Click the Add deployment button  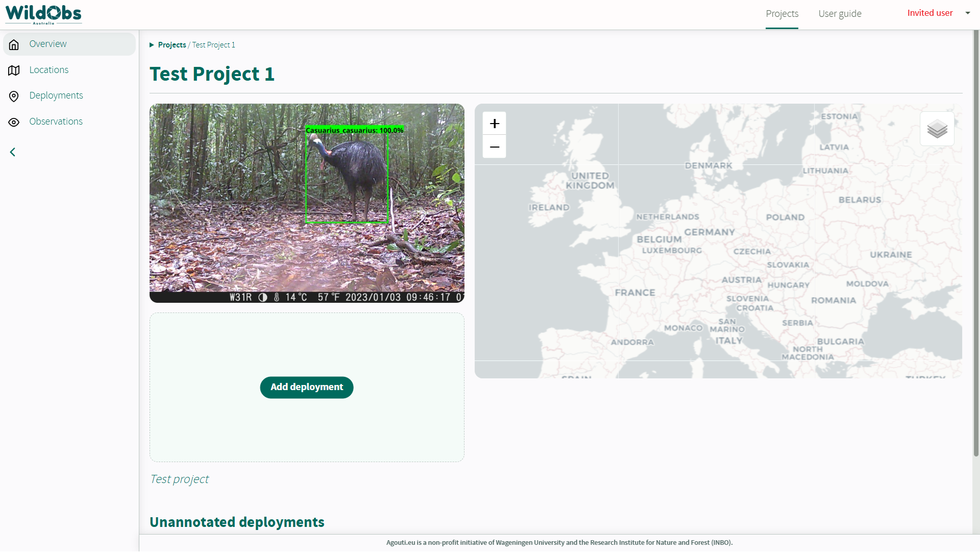pyautogui.click(x=307, y=387)
